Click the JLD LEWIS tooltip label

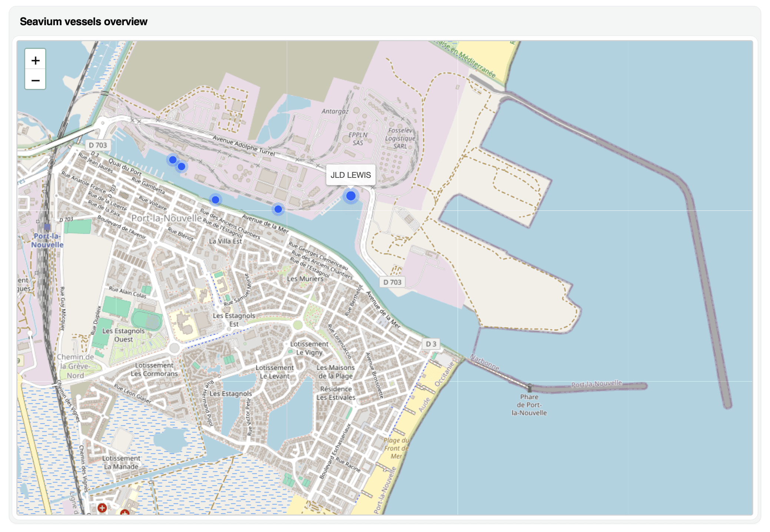click(351, 175)
